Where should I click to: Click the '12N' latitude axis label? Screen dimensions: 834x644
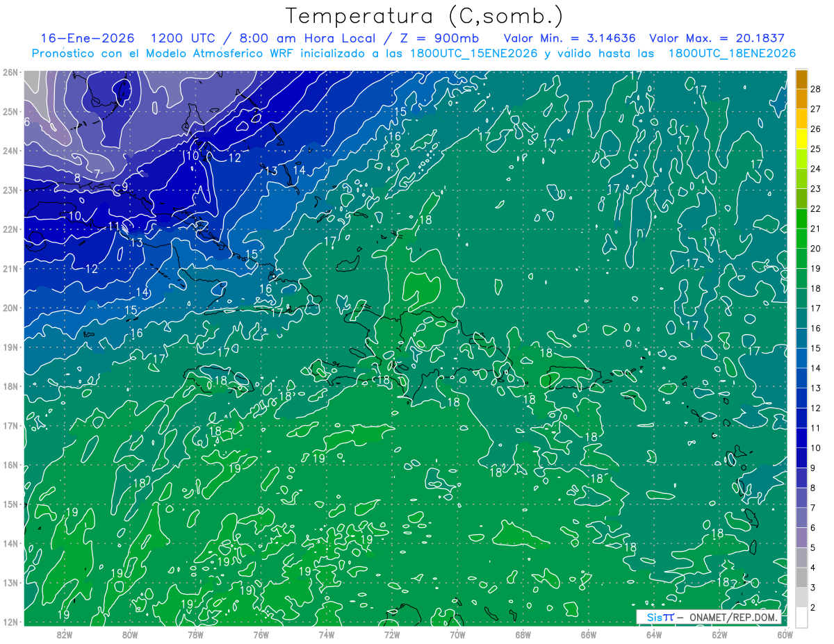point(10,622)
